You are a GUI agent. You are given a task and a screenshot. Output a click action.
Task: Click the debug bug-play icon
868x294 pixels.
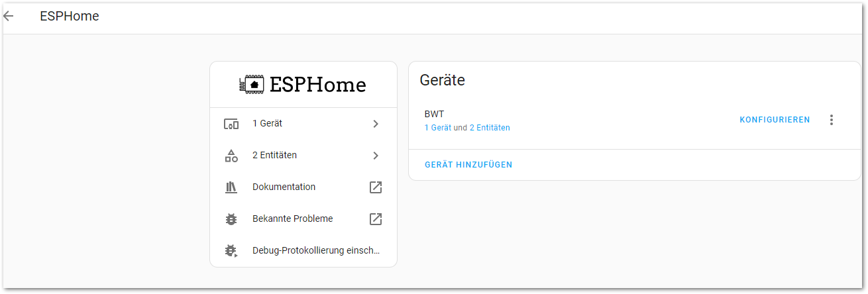pyautogui.click(x=231, y=251)
